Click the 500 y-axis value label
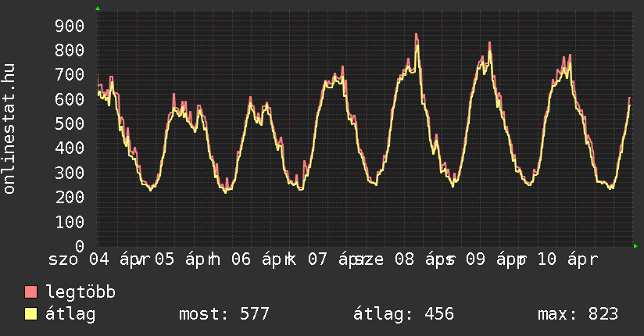The image size is (644, 336). tap(69, 123)
